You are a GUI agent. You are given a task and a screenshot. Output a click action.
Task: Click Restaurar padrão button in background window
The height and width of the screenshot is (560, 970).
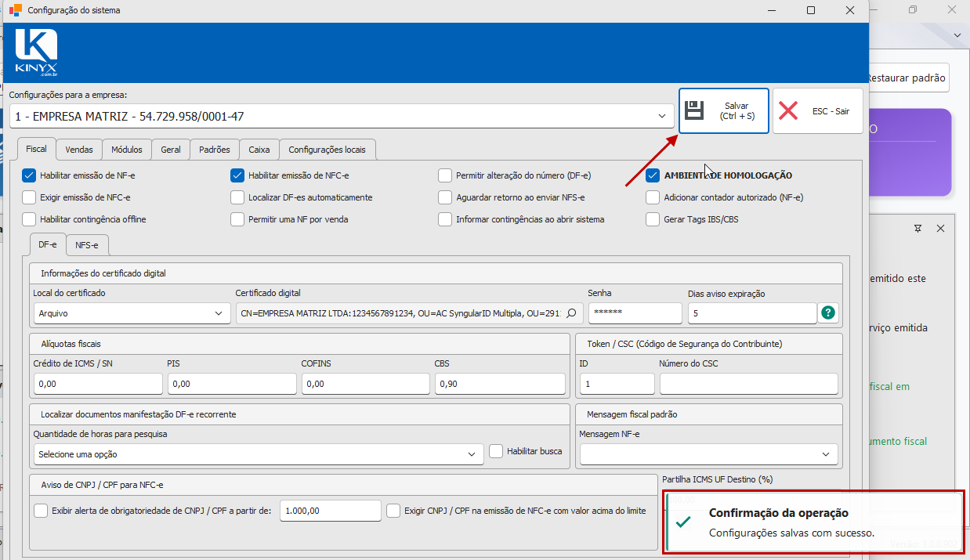[x=908, y=78]
